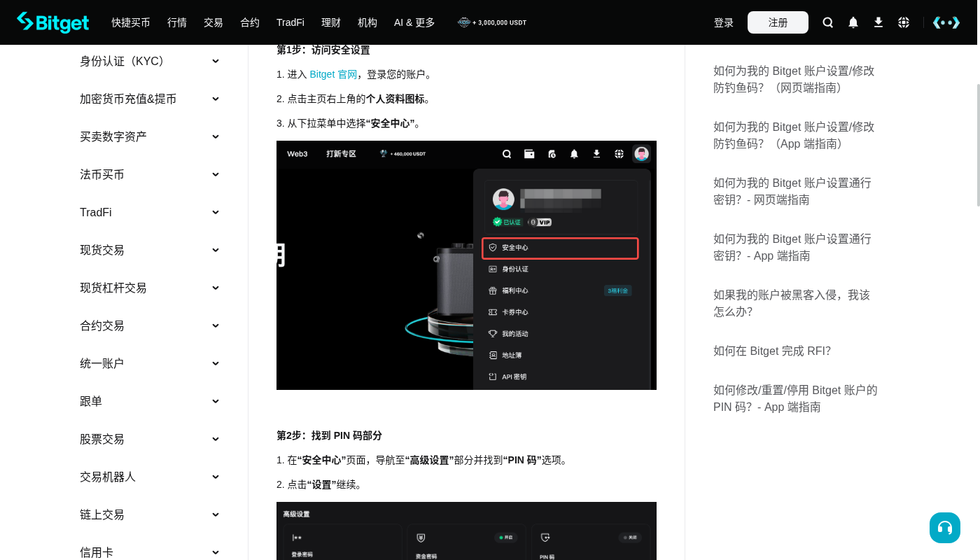Expand 合约交易 section

pyautogui.click(x=150, y=325)
